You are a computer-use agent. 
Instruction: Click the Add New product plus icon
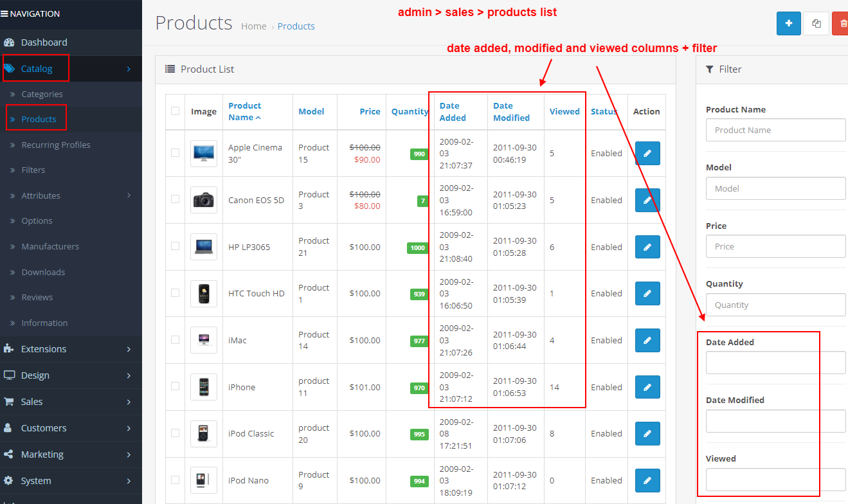(x=788, y=23)
